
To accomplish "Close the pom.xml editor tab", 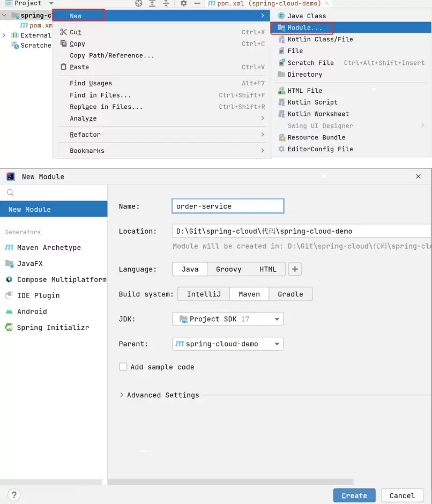I will [x=327, y=3].
